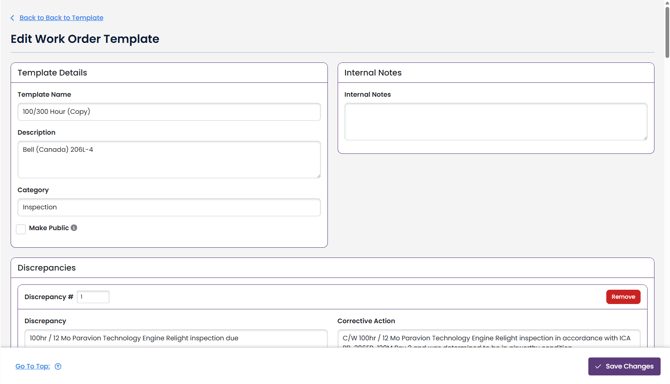670x384 pixels.
Task: Click the Go To Top link
Action: pyautogui.click(x=32, y=366)
